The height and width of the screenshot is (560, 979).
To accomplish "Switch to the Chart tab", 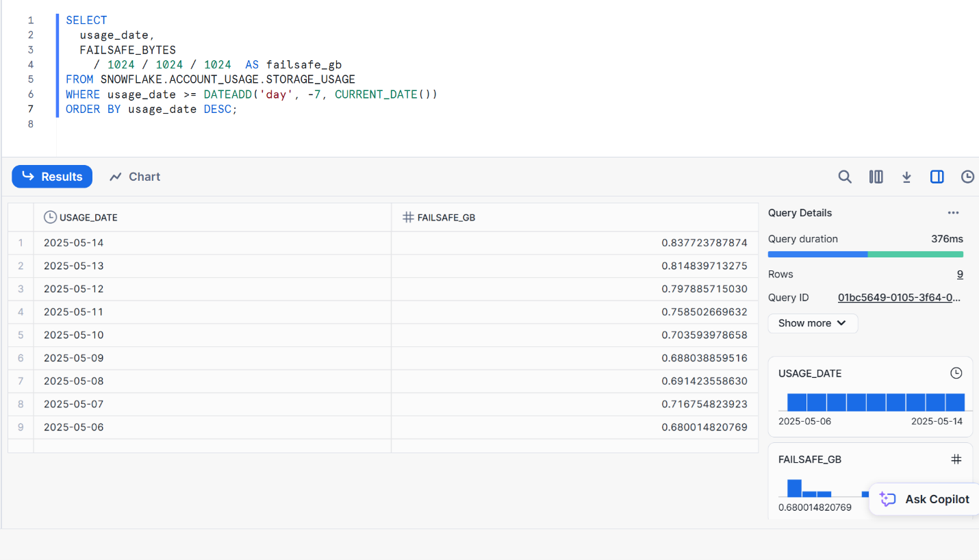I will [135, 177].
